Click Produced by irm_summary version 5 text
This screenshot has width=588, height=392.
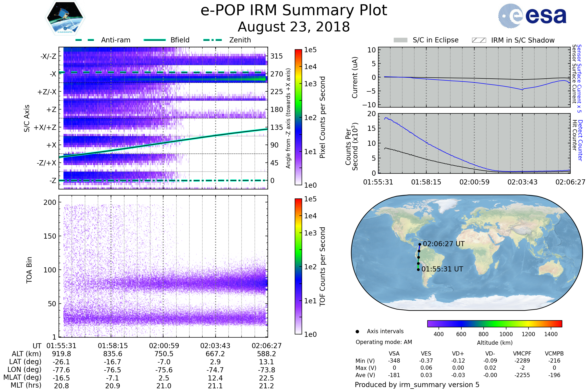coord(417,384)
